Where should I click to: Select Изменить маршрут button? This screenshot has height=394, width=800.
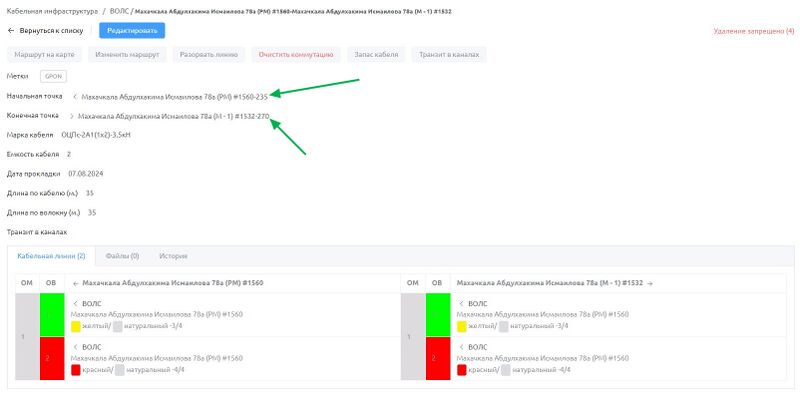coord(127,55)
